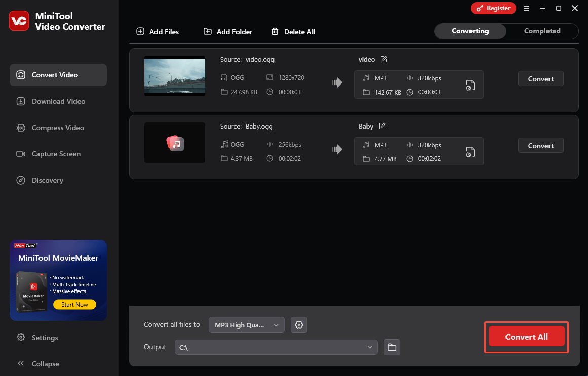Click the 'Source: video.ogg' text

[x=247, y=59]
